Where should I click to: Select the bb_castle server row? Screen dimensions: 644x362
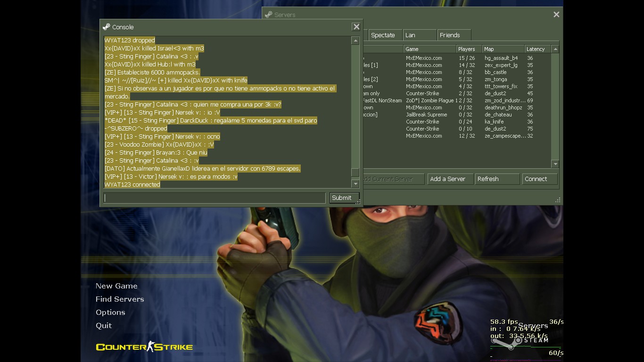tap(456, 72)
